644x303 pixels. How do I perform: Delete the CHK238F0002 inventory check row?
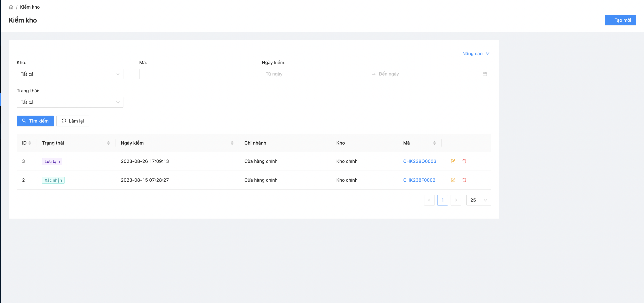(x=464, y=180)
